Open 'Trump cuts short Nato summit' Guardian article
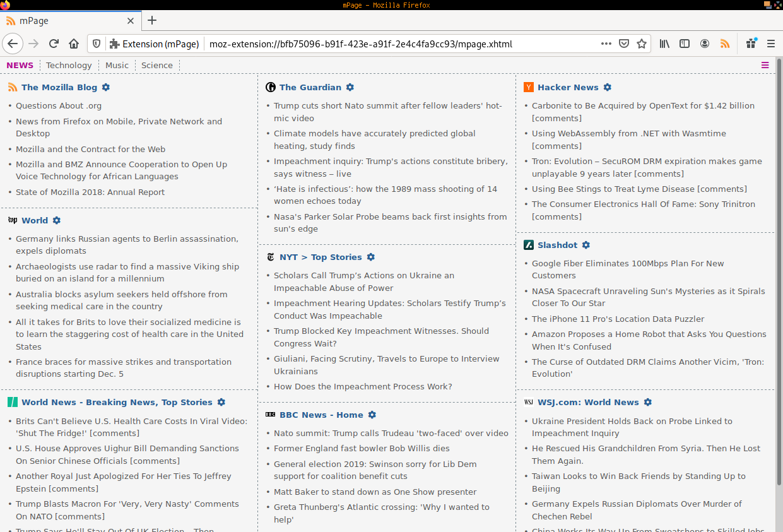Image resolution: width=783 pixels, height=532 pixels. click(x=387, y=112)
